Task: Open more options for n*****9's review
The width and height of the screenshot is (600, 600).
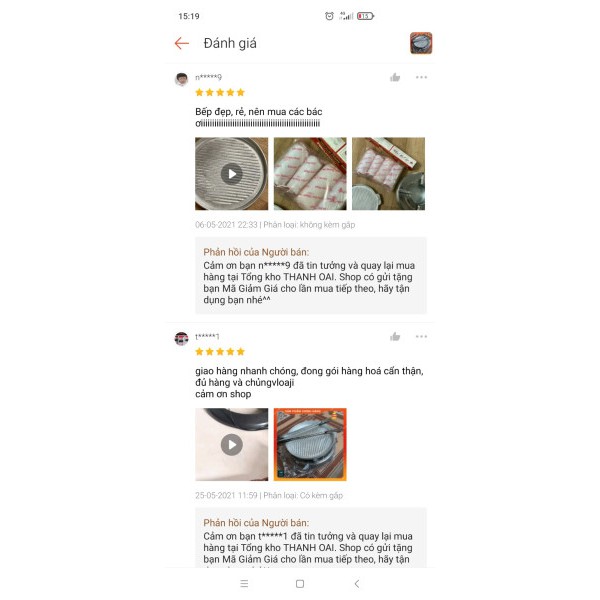Action: [421, 77]
